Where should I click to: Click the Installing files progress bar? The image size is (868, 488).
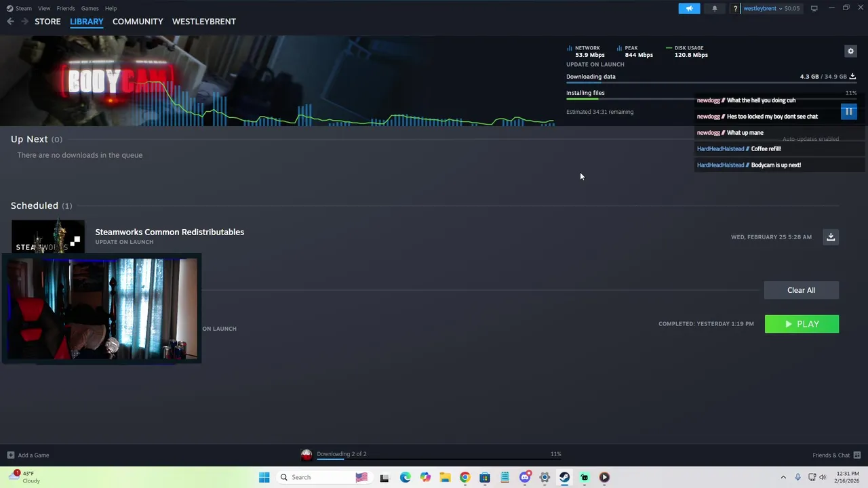[x=711, y=99]
